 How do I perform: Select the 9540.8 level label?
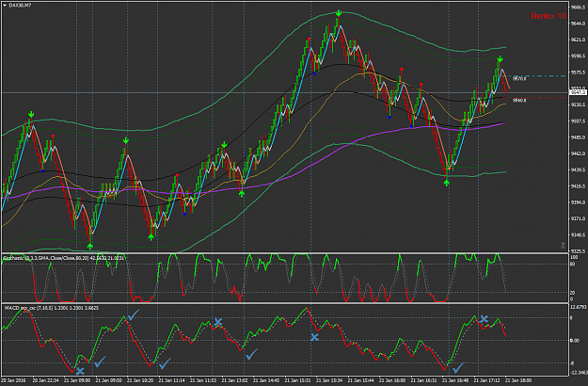519,101
